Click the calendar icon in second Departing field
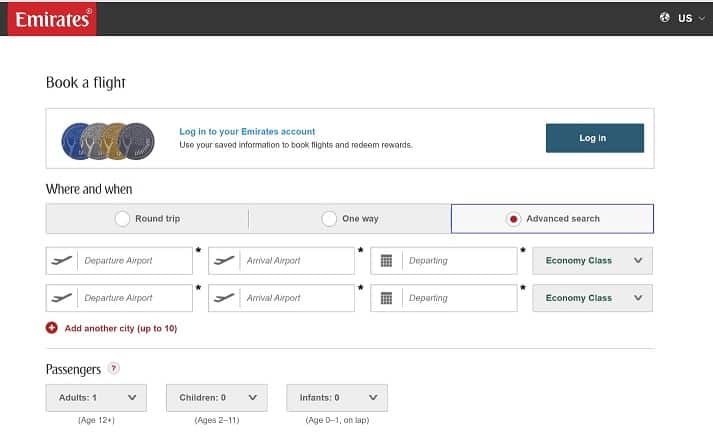Viewport: 713px width, 440px height. [x=386, y=298]
